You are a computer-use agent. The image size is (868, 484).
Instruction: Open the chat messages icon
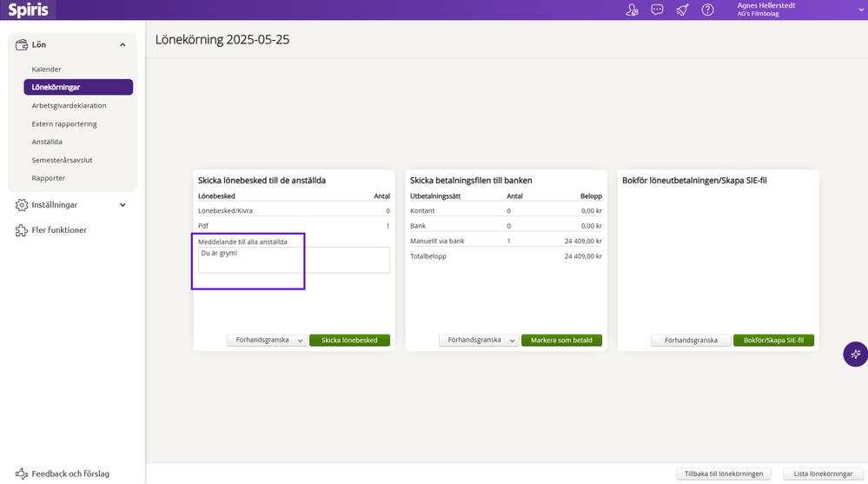(x=657, y=10)
